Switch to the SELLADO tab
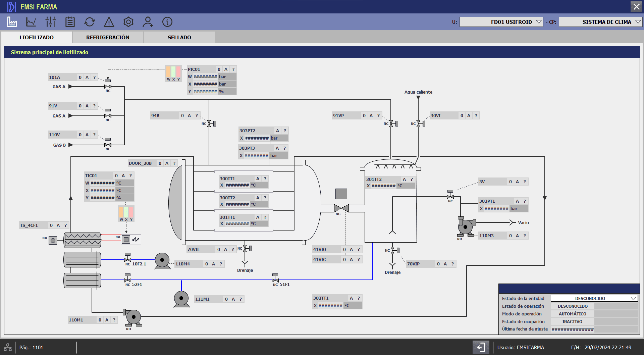This screenshot has width=644, height=355. [179, 37]
